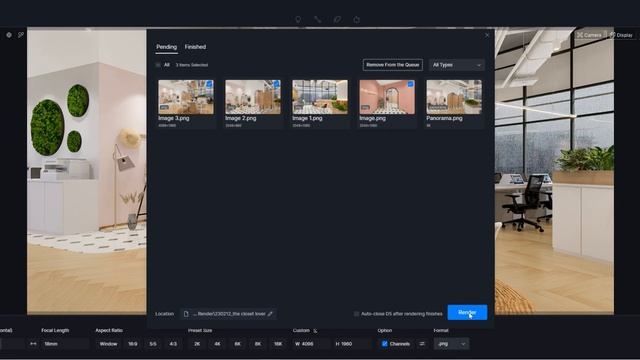The height and width of the screenshot is (360, 640).
Task: Click the icon next to the settings gear
Action: [x=21, y=35]
